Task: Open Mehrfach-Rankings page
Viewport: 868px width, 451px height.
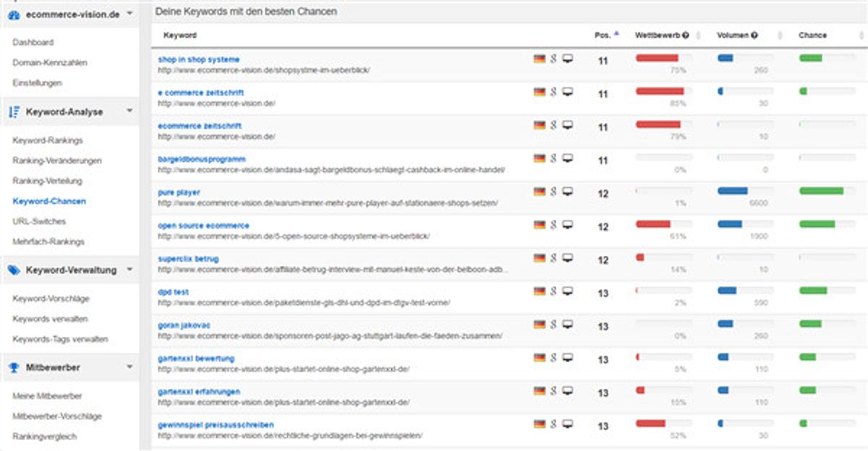Action: point(48,241)
